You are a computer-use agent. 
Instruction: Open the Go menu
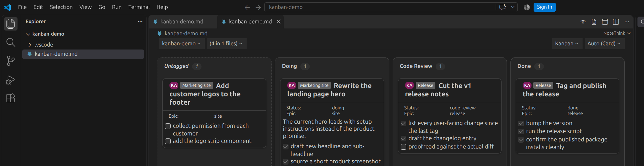click(102, 7)
